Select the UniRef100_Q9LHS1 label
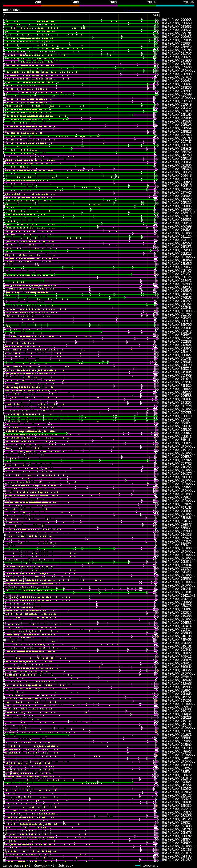 pos(177,162)
